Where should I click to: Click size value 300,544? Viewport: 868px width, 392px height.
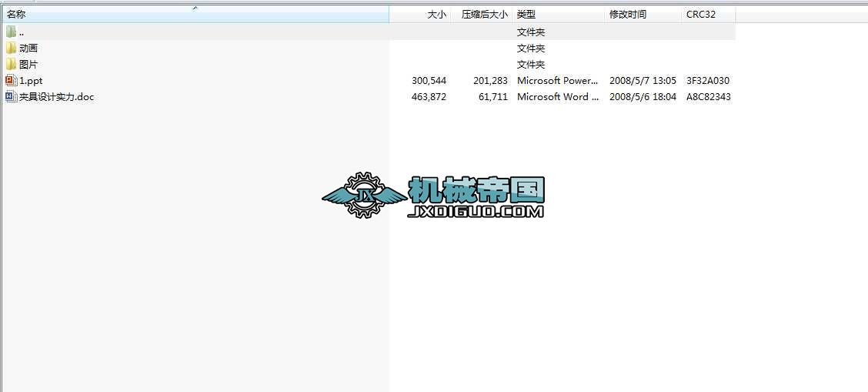point(429,80)
